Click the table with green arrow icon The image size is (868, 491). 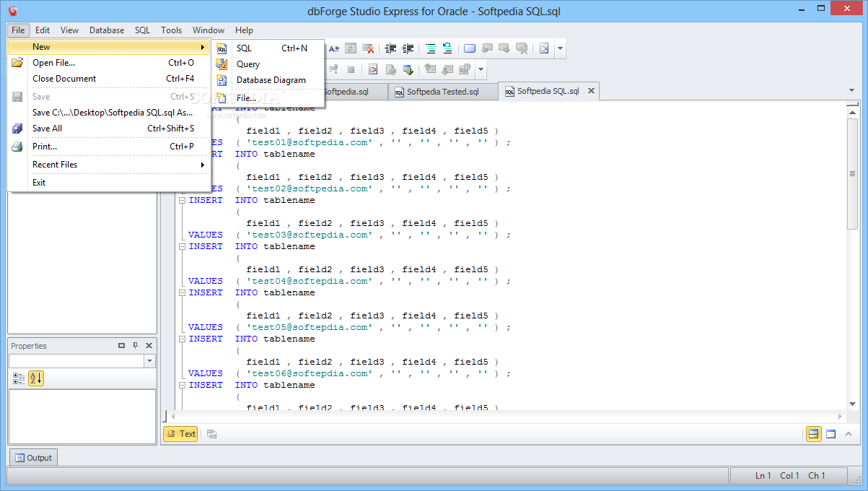(408, 69)
